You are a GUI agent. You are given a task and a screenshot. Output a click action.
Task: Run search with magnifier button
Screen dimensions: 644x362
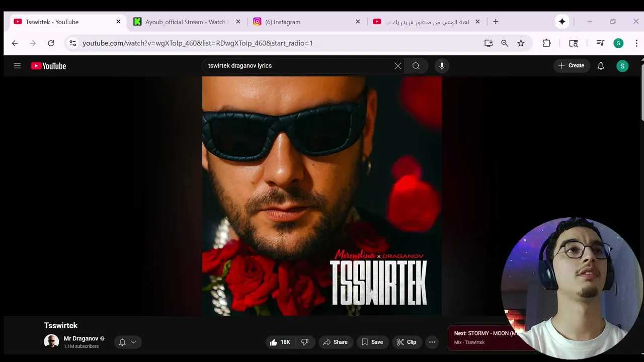pos(416,66)
